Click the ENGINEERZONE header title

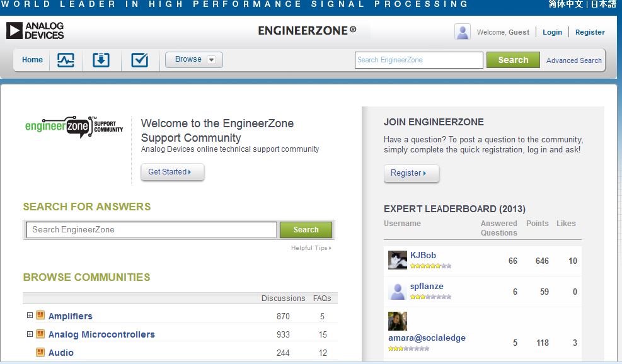(x=307, y=30)
